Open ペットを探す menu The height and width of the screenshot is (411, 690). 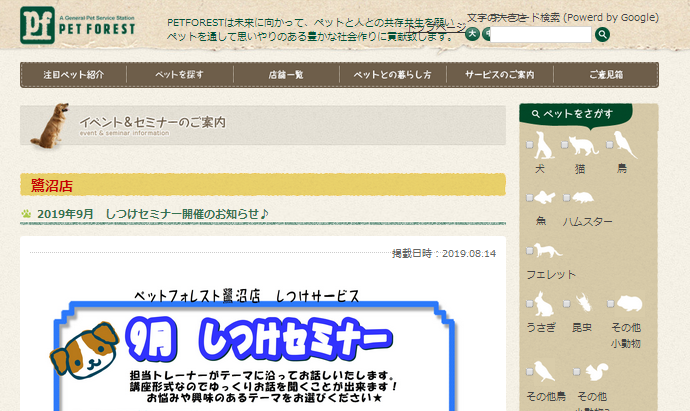(x=180, y=75)
